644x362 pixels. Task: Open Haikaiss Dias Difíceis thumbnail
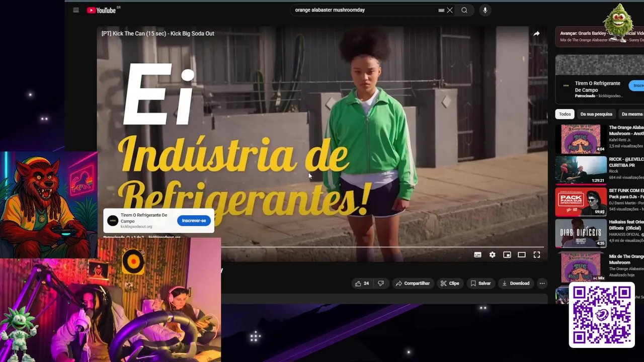(581, 233)
